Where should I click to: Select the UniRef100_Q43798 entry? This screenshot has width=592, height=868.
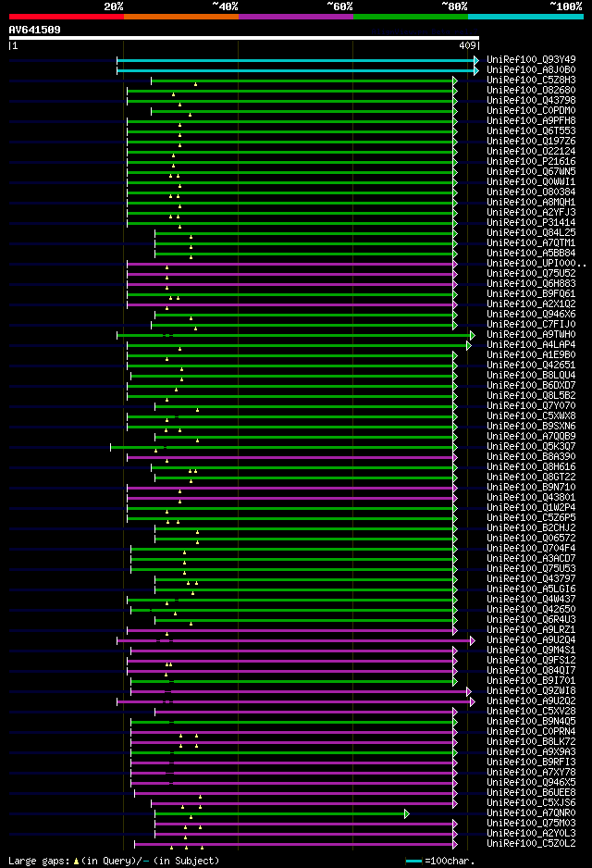point(531,100)
